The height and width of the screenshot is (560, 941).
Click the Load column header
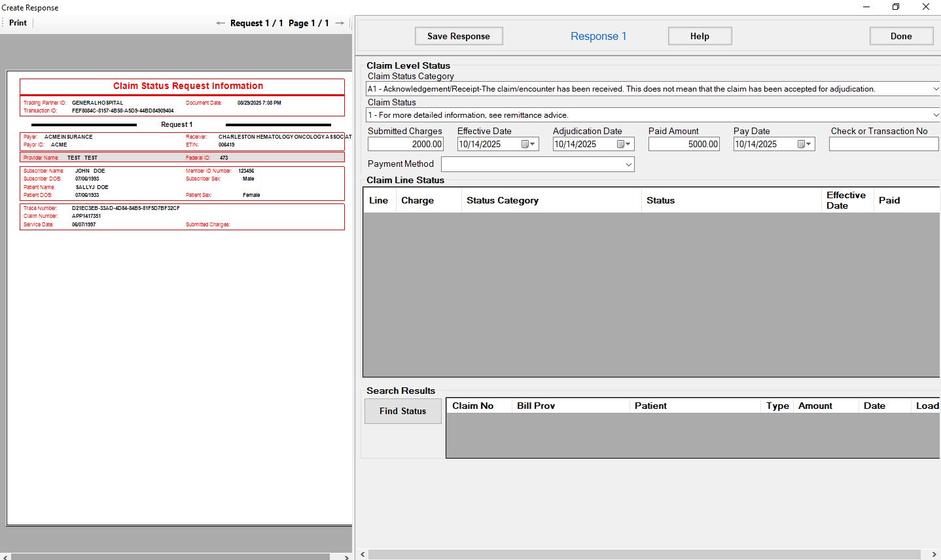tap(927, 406)
